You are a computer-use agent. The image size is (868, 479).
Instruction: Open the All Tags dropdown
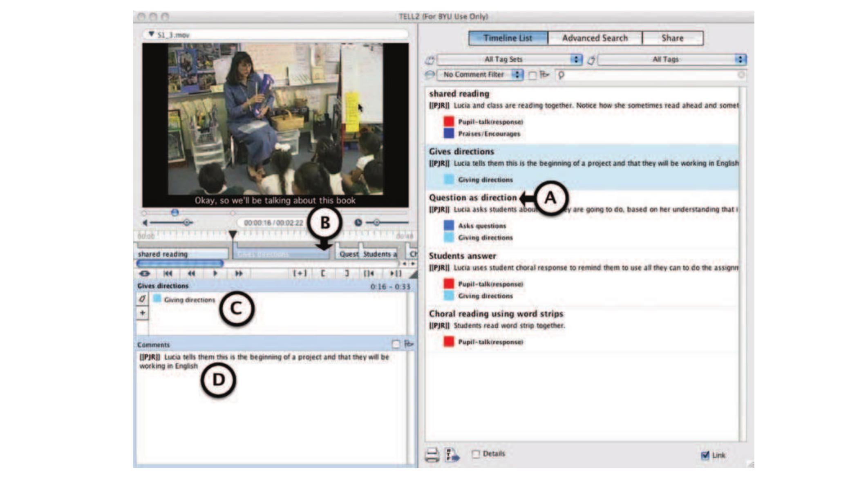click(x=671, y=59)
